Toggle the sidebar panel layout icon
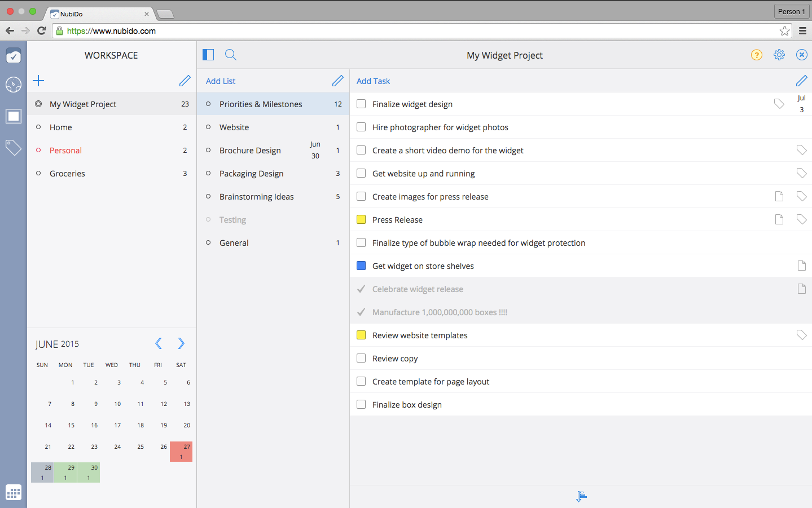812x508 pixels. 208,55
